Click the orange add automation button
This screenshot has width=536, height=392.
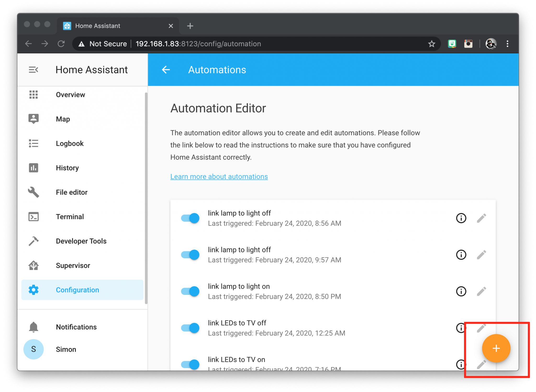(496, 348)
